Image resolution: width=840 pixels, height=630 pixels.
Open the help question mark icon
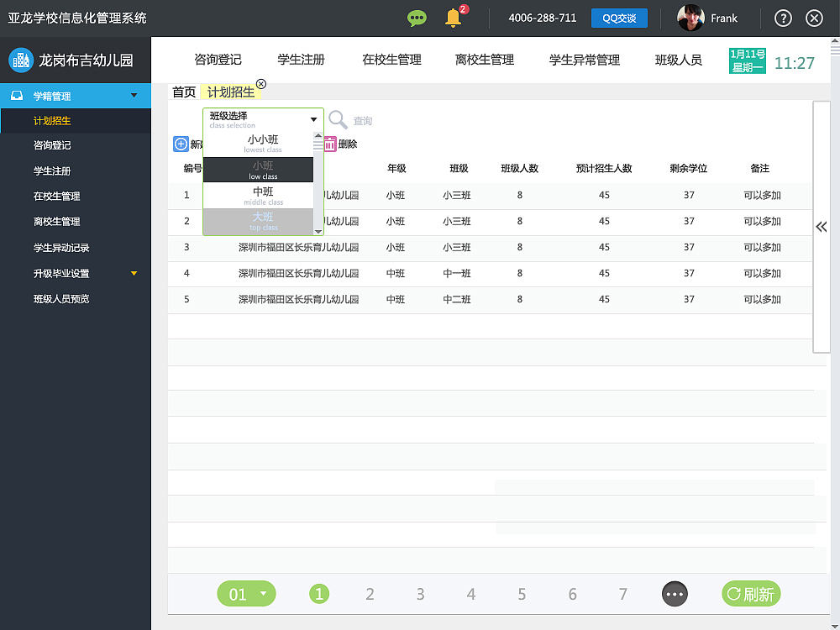coord(782,17)
